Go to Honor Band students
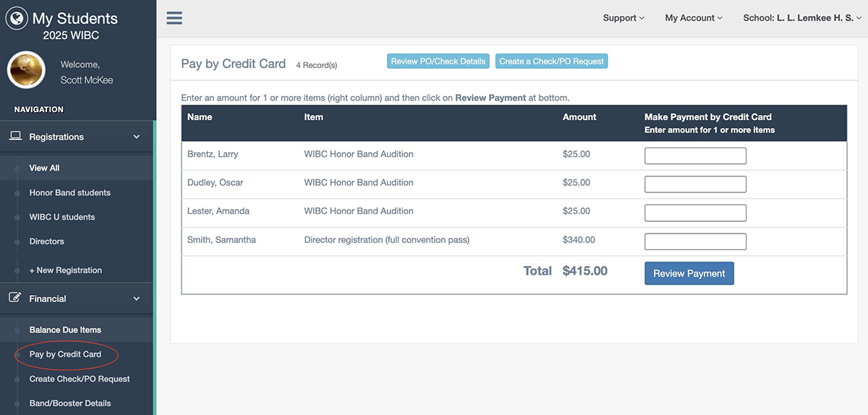 69,193
